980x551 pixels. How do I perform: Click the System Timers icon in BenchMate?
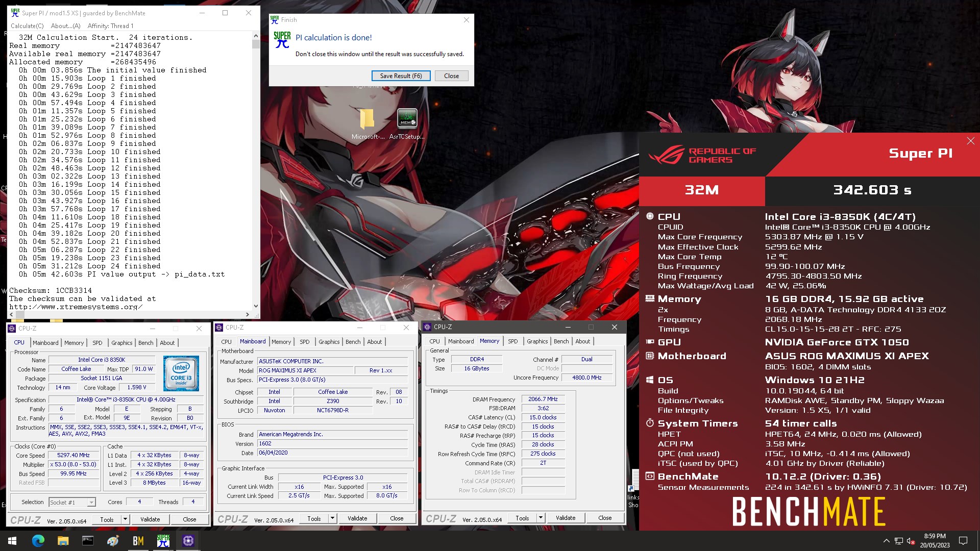pos(650,423)
